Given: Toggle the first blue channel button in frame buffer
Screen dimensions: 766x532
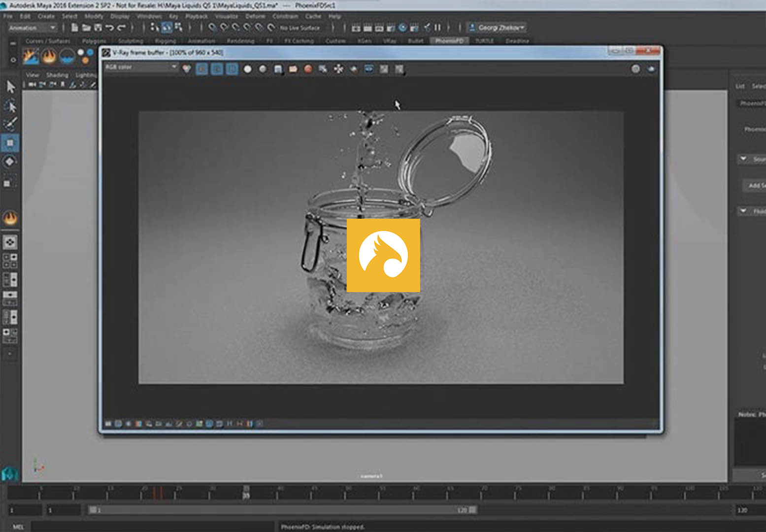Looking at the screenshot, I should [x=202, y=69].
